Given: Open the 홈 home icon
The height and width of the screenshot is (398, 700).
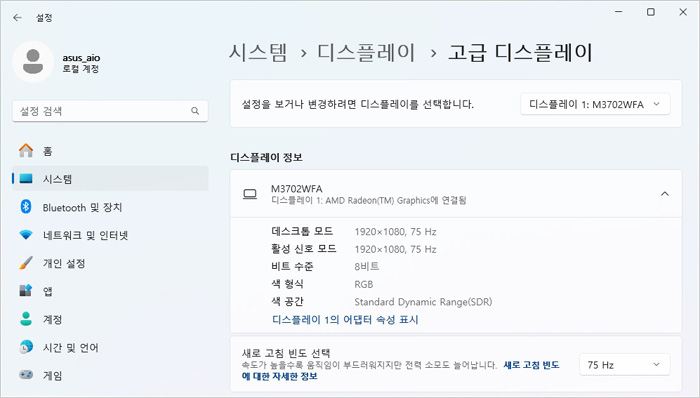Looking at the screenshot, I should pyautogui.click(x=26, y=150).
